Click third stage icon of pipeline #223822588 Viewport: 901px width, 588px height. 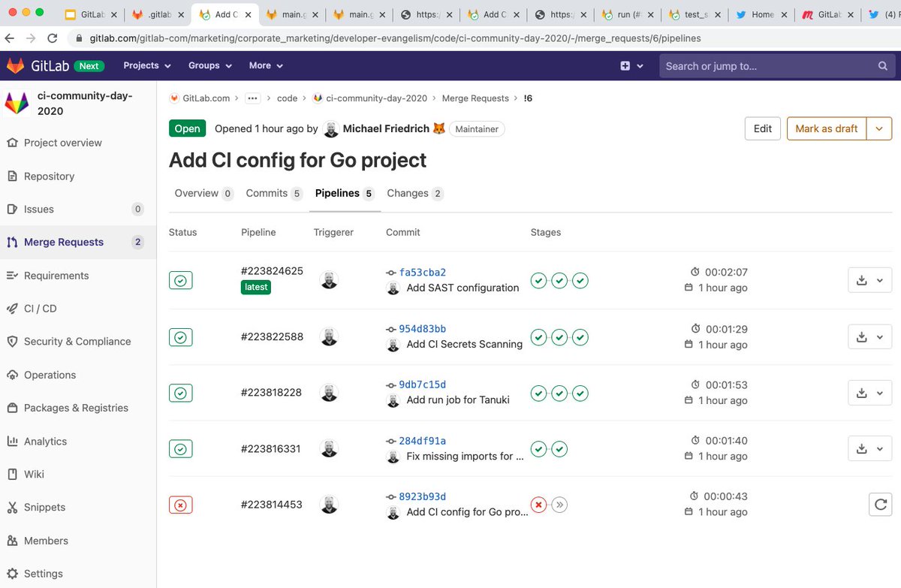click(580, 337)
